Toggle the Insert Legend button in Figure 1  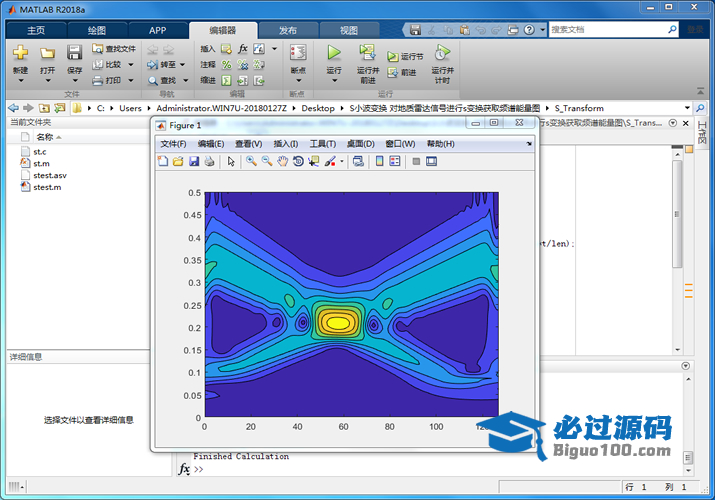point(395,161)
